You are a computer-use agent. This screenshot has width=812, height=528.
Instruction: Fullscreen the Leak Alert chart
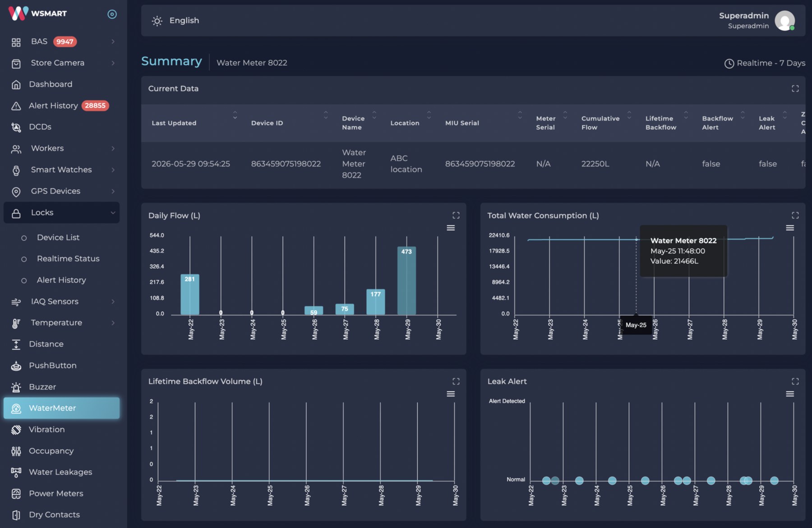tap(795, 381)
